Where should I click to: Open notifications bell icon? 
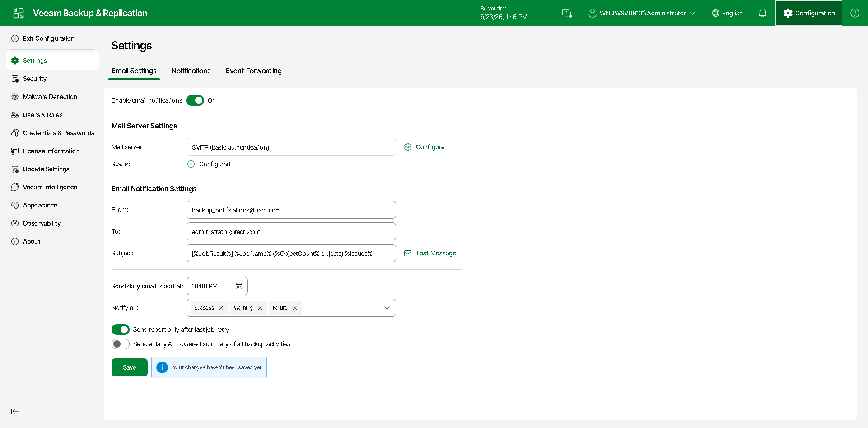(763, 13)
